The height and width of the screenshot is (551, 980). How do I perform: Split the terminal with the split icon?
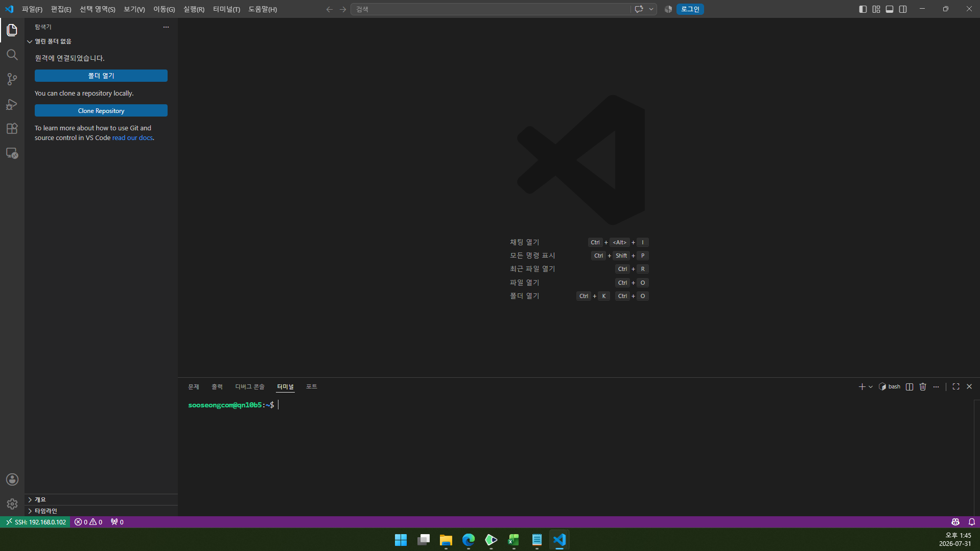[x=909, y=387]
